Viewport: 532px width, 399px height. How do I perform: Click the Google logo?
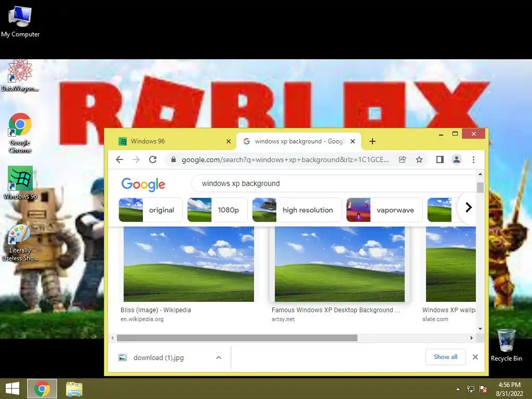143,184
